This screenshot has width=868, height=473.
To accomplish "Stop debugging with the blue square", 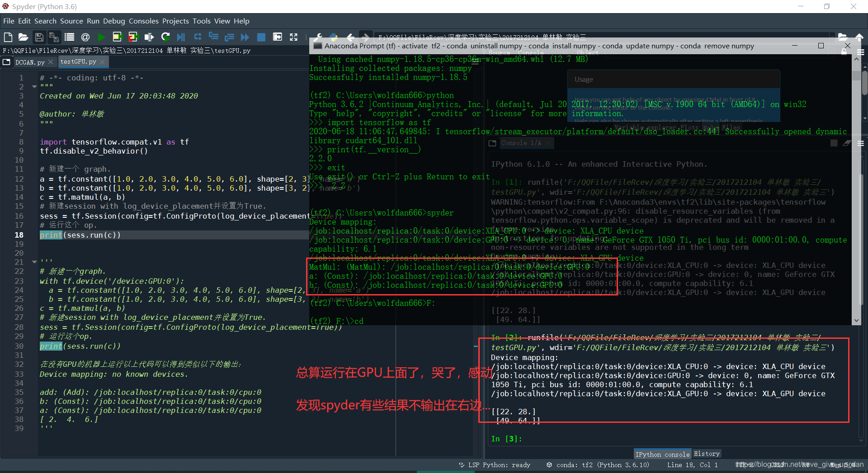I will [261, 37].
